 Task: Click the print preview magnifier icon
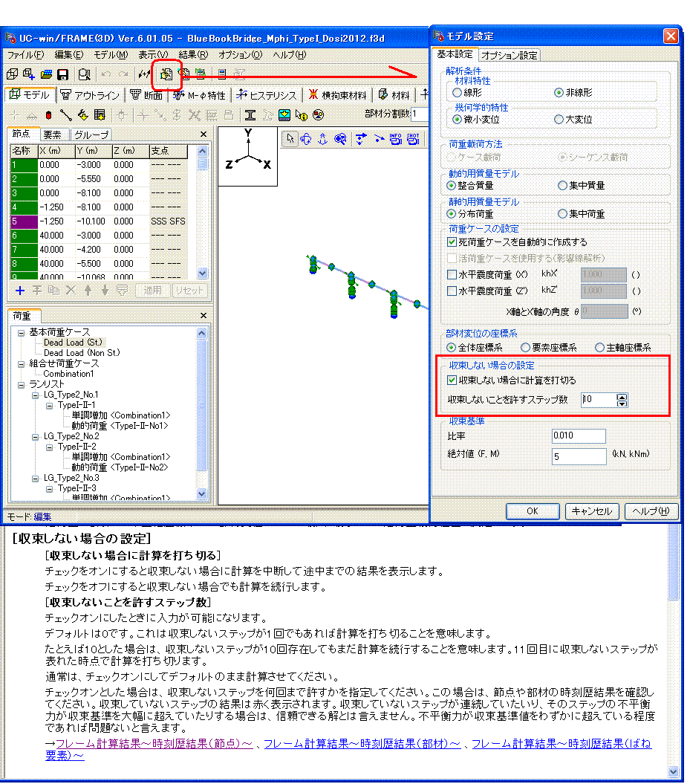coord(85,74)
